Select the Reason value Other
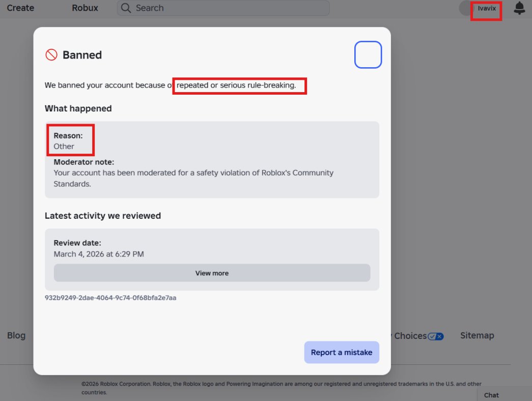 64,147
